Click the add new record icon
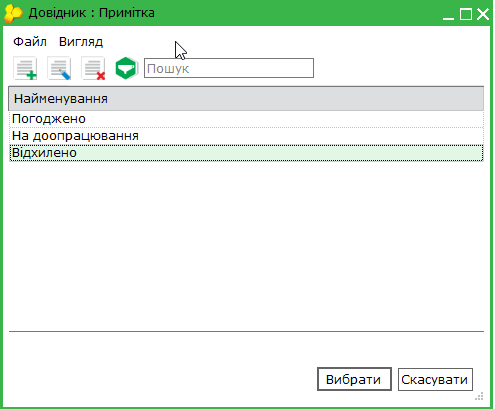The width and height of the screenshot is (495, 409). click(25, 68)
